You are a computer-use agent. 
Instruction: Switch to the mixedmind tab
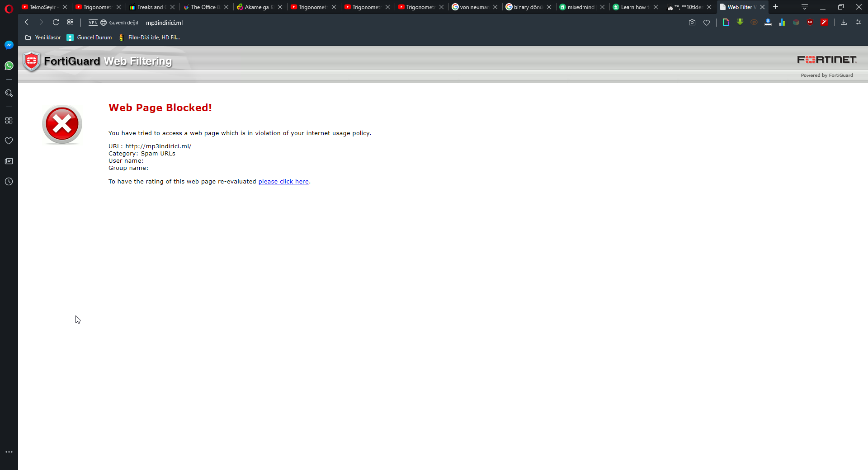pyautogui.click(x=578, y=7)
